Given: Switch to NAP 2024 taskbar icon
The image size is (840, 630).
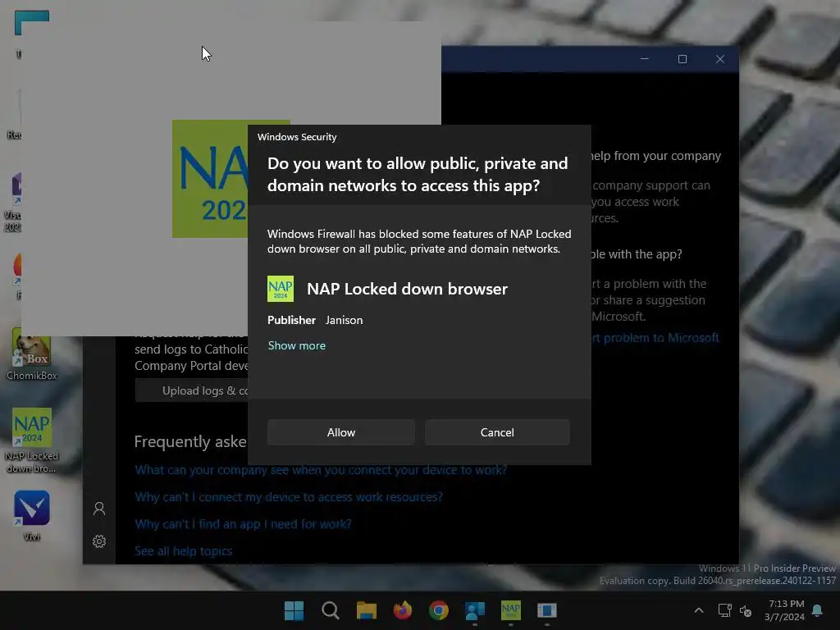Looking at the screenshot, I should 510,610.
